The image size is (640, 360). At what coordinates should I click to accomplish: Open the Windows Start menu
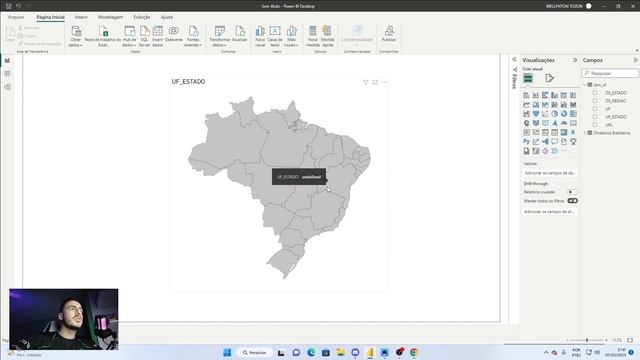point(227,352)
